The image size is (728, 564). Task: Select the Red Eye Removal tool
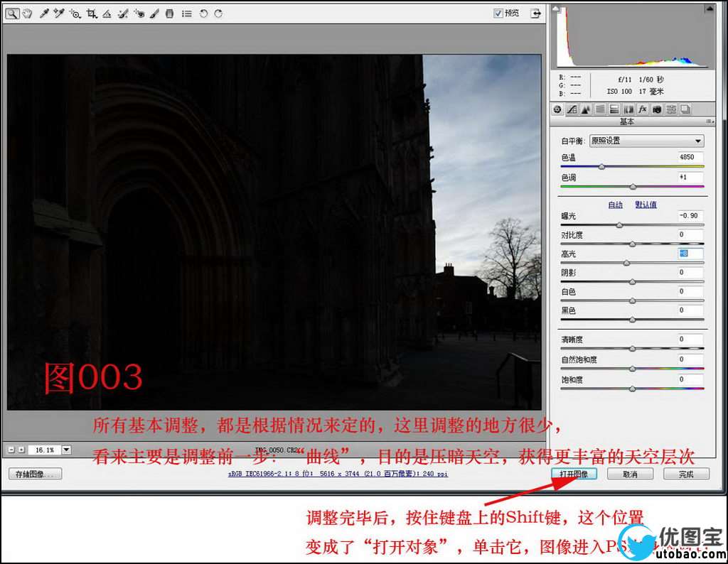[139, 14]
